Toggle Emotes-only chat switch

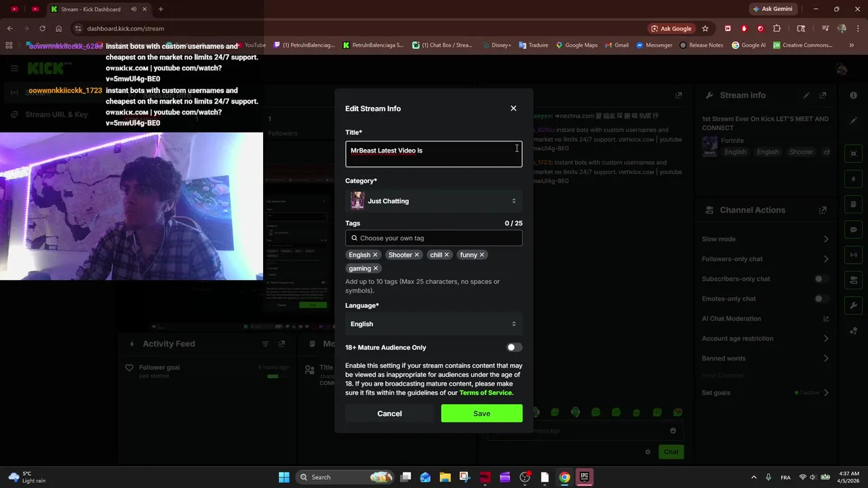coord(821,299)
